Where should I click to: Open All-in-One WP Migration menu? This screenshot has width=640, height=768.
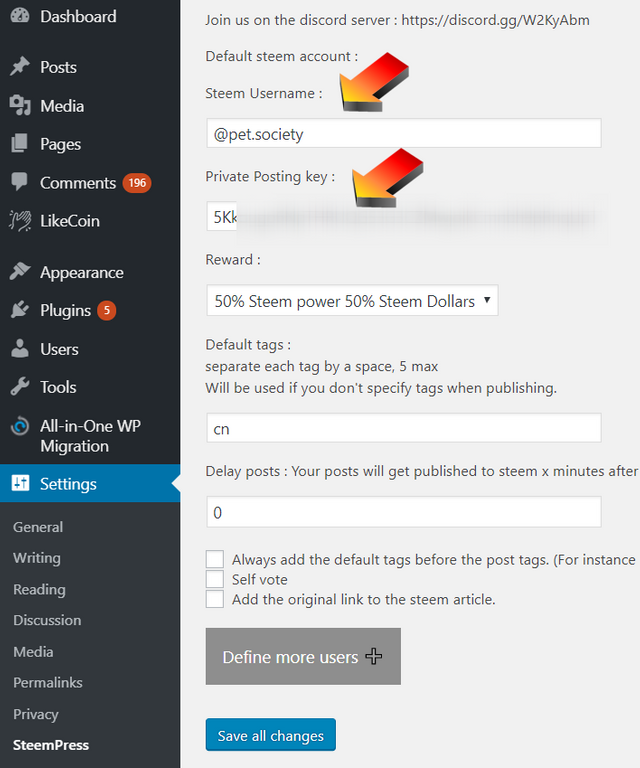point(91,436)
